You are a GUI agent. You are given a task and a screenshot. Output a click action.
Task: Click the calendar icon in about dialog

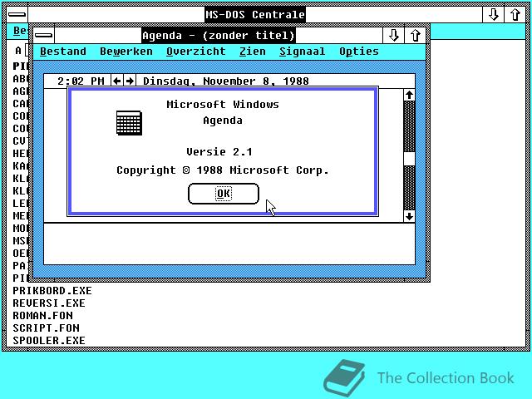129,123
